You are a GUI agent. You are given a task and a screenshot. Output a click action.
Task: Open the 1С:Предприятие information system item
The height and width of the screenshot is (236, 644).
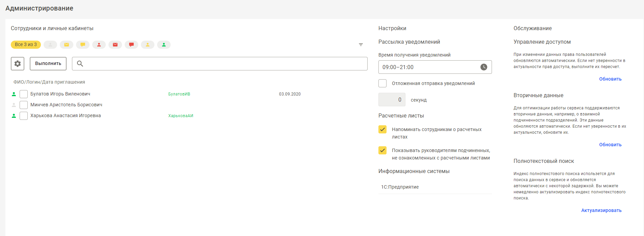pyautogui.click(x=400, y=187)
